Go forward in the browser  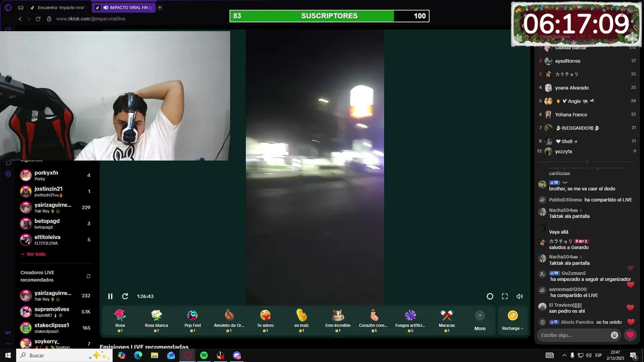click(29, 19)
